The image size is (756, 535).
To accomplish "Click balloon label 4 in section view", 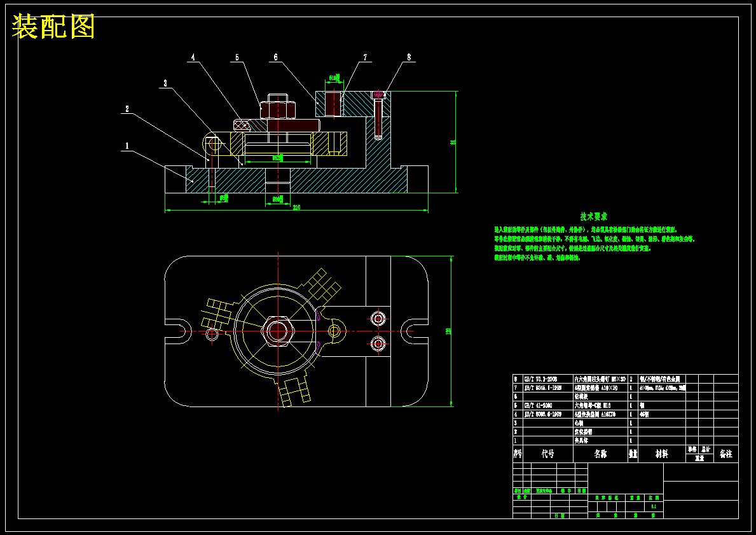I will [x=193, y=57].
